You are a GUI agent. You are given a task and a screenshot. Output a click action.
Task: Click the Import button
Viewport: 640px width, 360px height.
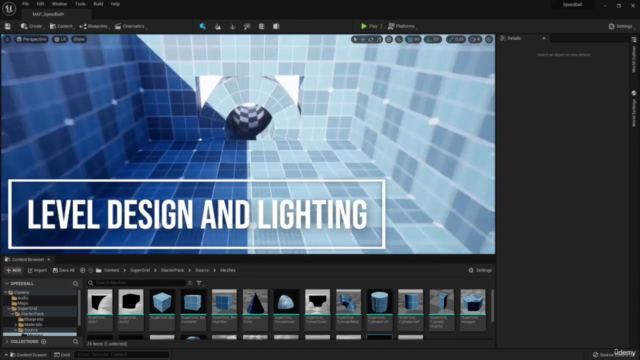37,270
